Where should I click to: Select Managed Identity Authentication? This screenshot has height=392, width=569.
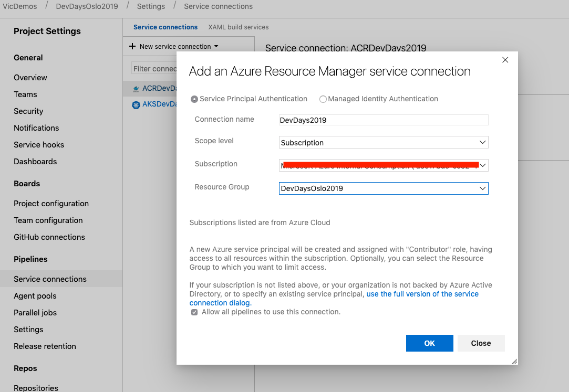point(323,99)
